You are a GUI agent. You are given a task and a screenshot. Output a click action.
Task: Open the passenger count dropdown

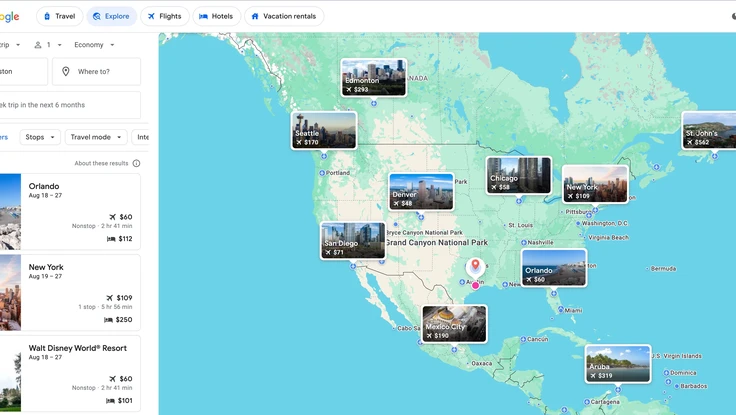click(48, 45)
